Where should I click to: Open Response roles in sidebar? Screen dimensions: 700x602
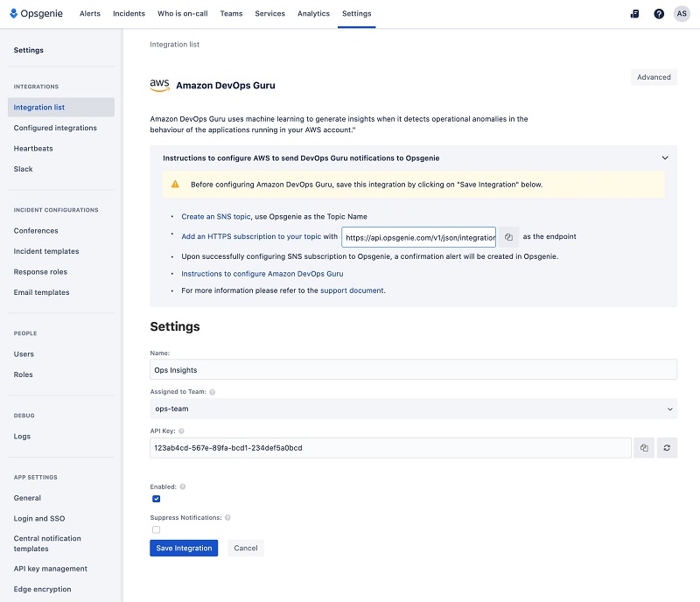pos(40,271)
